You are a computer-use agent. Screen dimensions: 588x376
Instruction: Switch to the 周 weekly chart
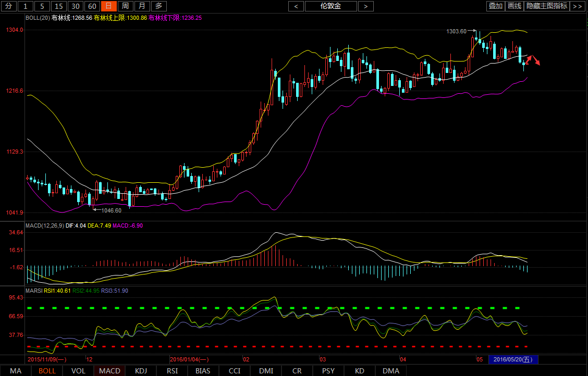tap(125, 6)
